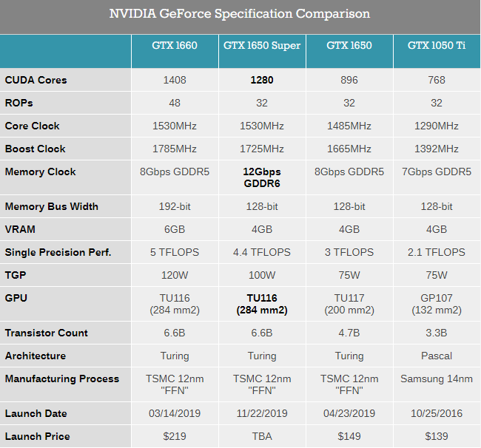Click the 10/25/2016 launch date

437,413
